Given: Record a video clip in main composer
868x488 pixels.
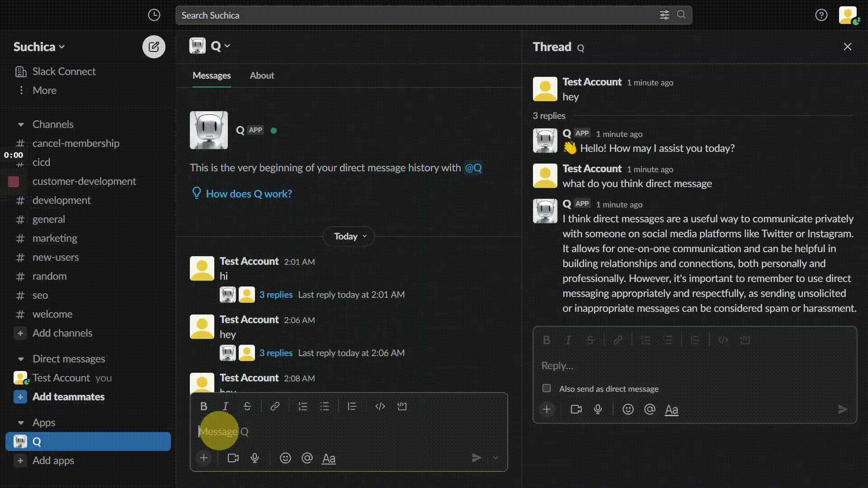Looking at the screenshot, I should (233, 458).
